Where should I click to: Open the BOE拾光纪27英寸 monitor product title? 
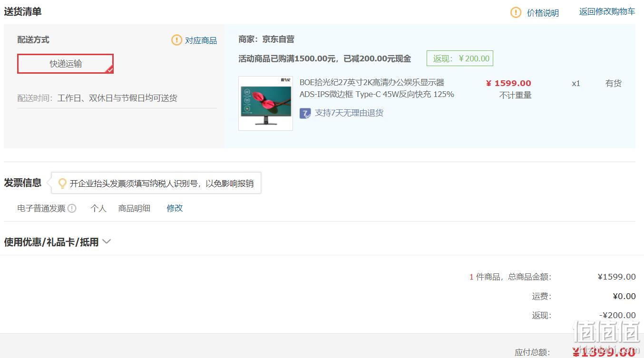pos(377,88)
